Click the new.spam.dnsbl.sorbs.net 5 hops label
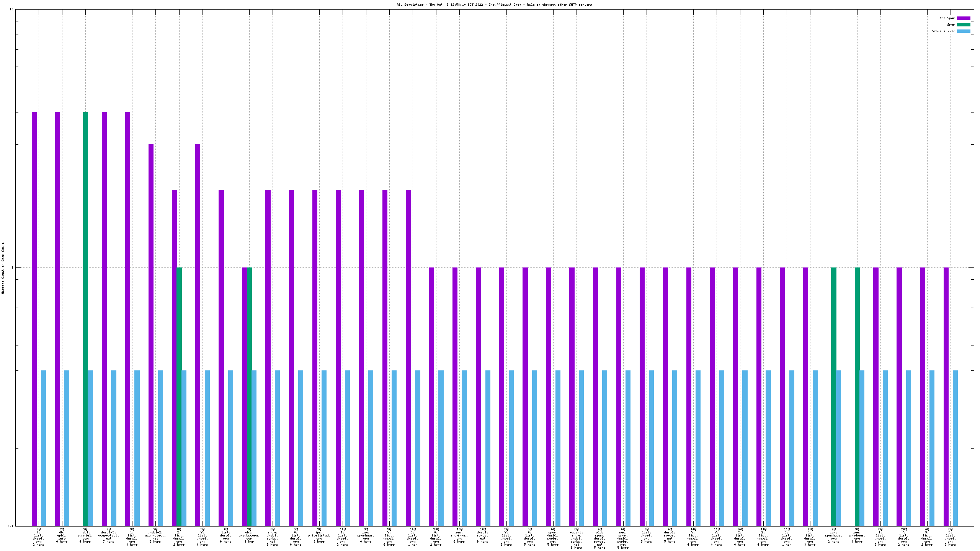Image resolution: width=980 pixels, height=551 pixels. [623, 538]
